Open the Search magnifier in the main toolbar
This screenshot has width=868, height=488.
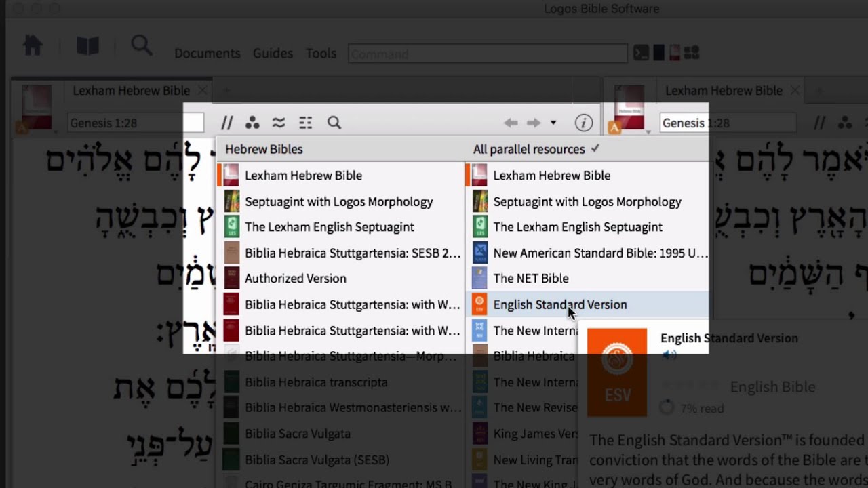[x=142, y=46]
